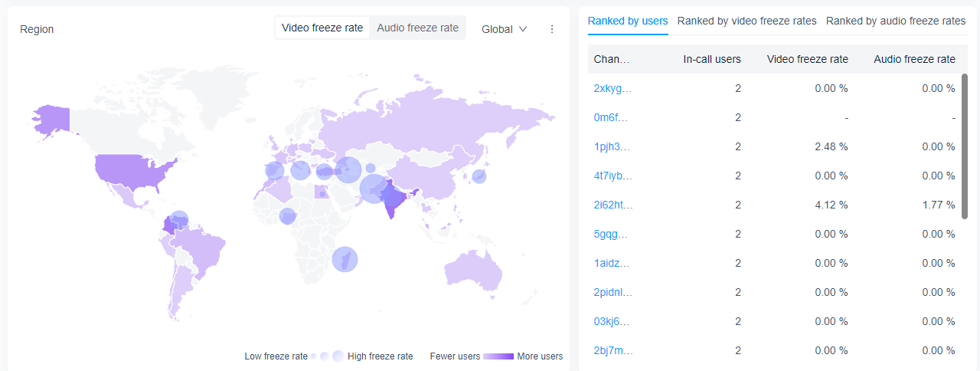Switch map to Audio freeze rate
Viewport: 980px width, 371px height.
point(417,28)
